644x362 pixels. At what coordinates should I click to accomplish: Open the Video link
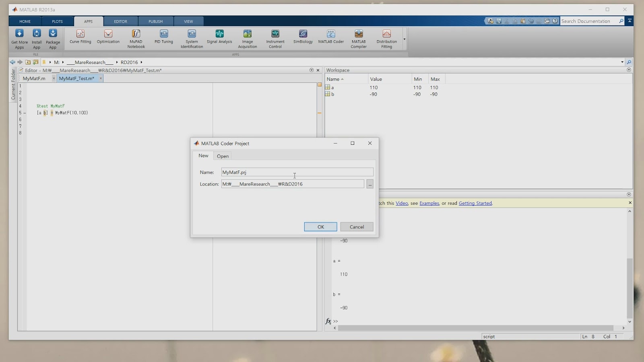(402, 203)
